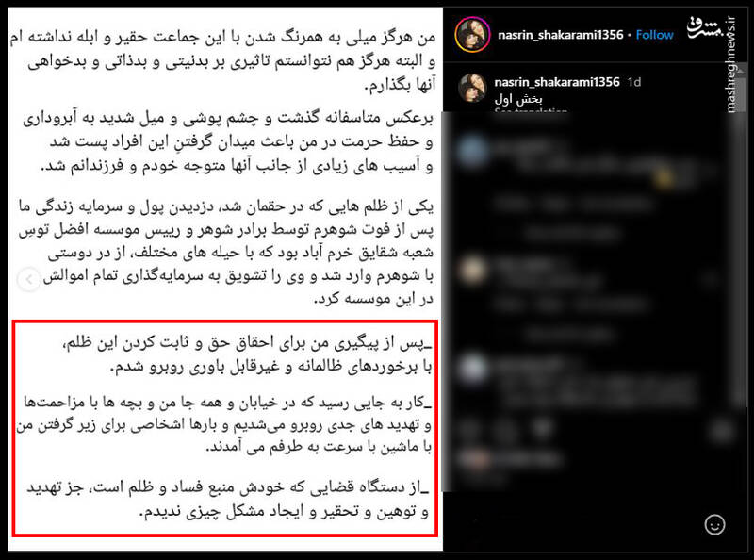Open username link above the بخش اول caption
Image resolution: width=754 pixels, height=560 pixels.
coord(557,82)
